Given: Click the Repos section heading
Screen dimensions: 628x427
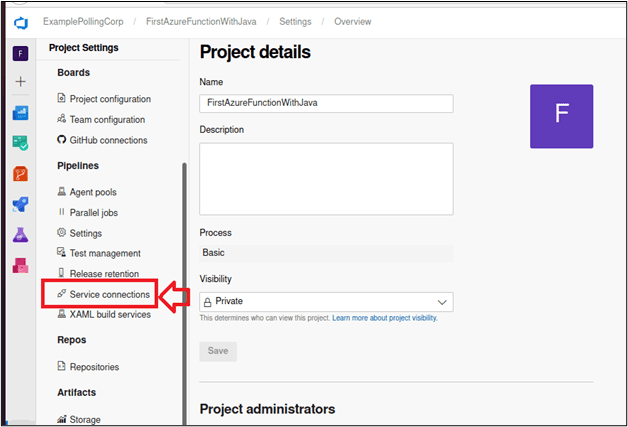Looking at the screenshot, I should 72,340.
